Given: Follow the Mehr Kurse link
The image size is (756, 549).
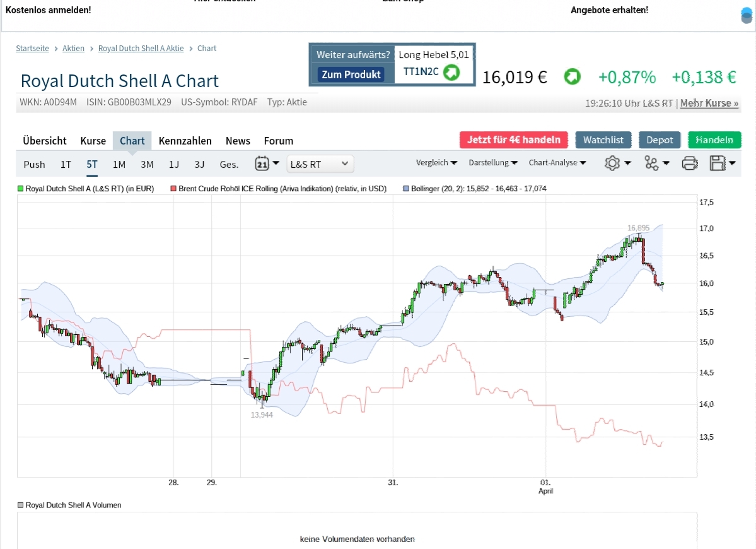Looking at the screenshot, I should 709,103.
